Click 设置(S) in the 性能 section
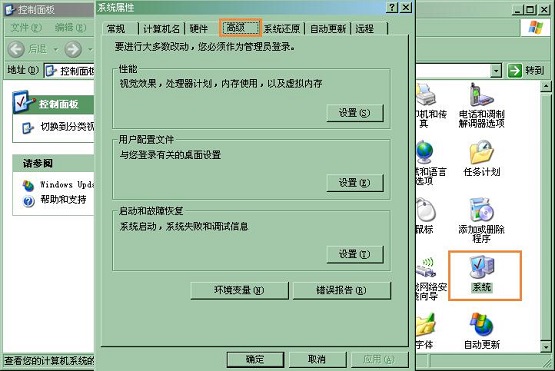The height and width of the screenshot is (371, 555). click(x=355, y=113)
